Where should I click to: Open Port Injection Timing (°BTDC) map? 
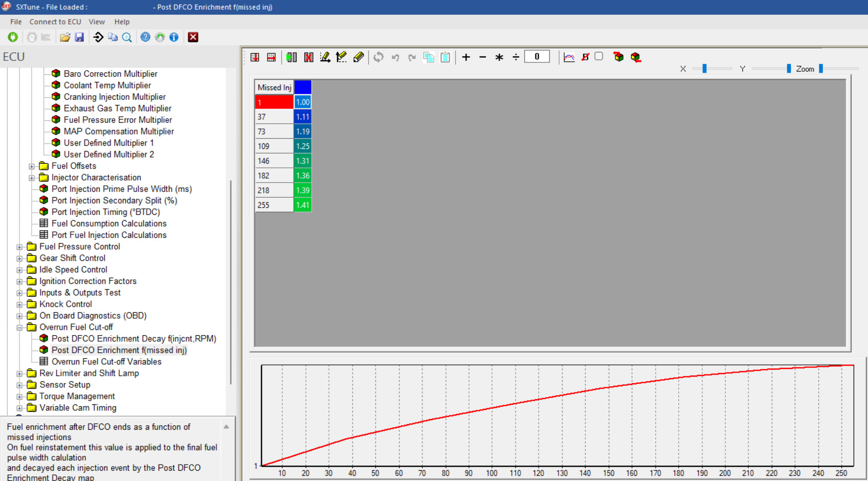106,212
